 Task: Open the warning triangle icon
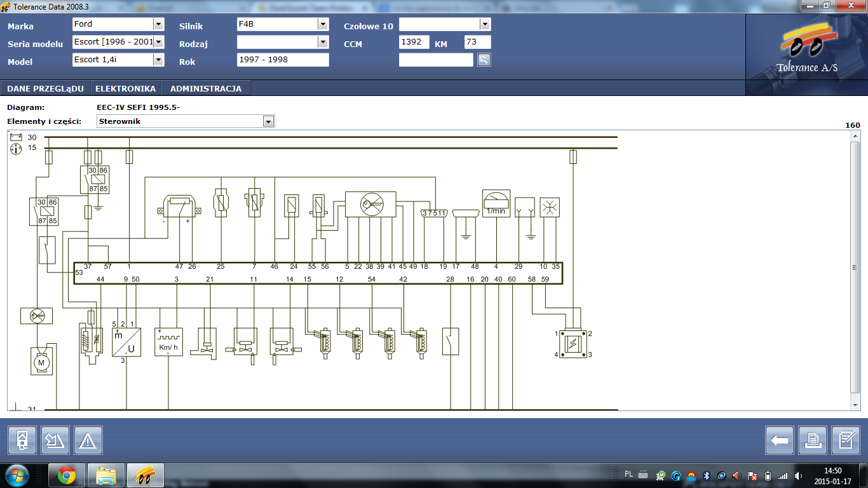[x=88, y=440]
